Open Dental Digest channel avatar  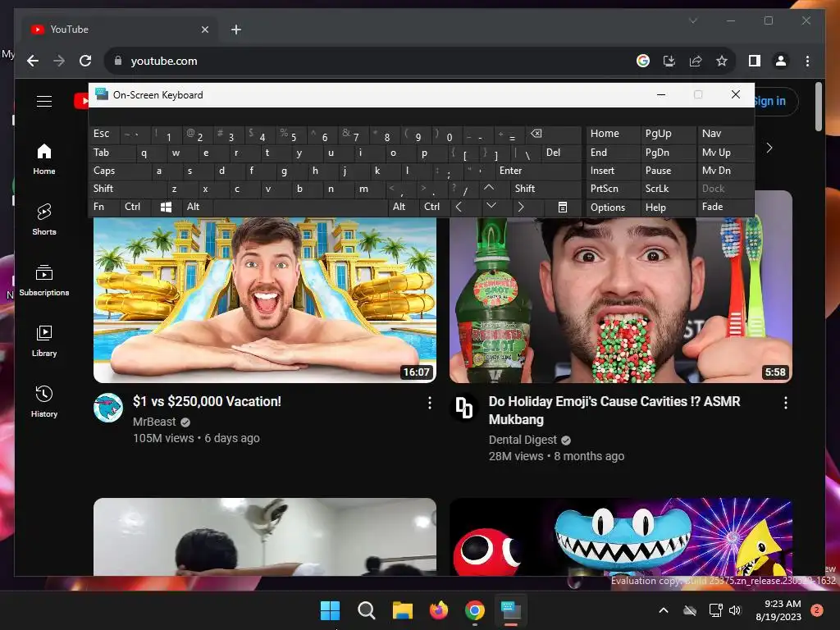(x=464, y=408)
